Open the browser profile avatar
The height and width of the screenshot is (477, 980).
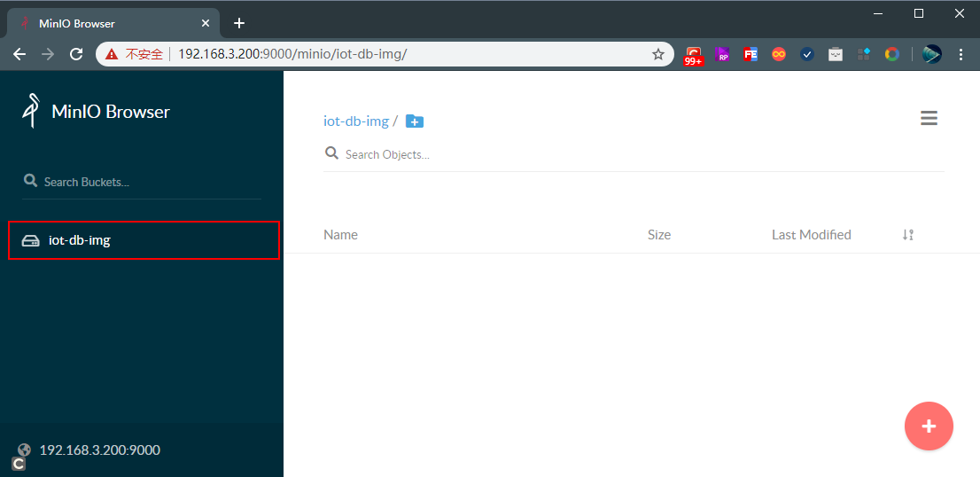point(932,54)
